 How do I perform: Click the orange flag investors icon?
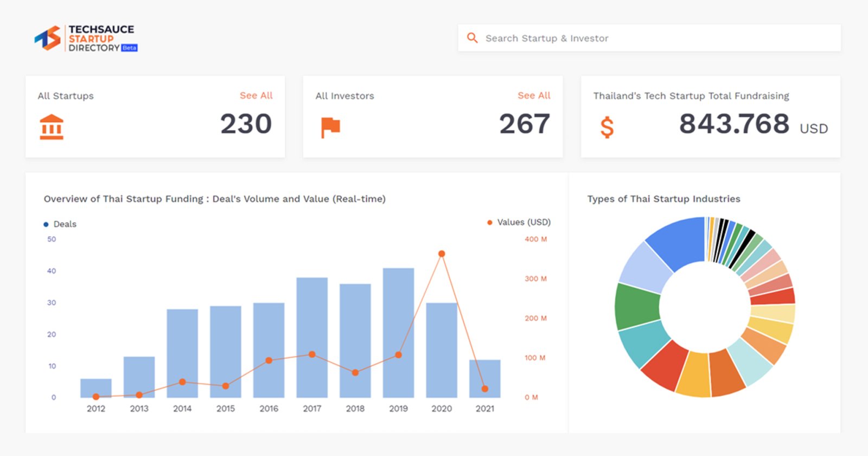(x=330, y=127)
